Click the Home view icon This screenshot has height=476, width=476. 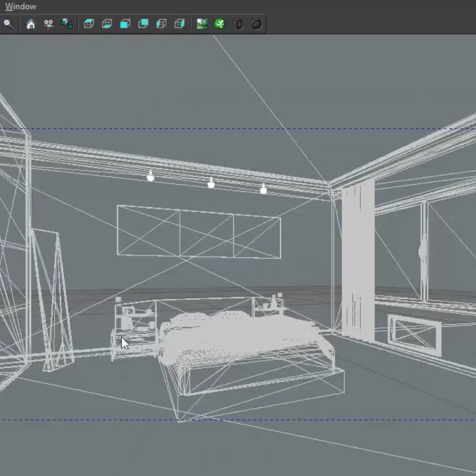(31, 24)
